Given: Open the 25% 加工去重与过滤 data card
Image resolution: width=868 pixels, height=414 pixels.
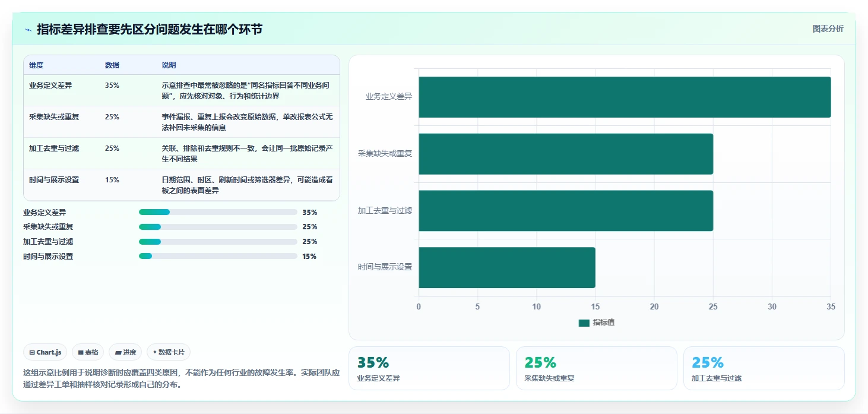Looking at the screenshot, I should [x=764, y=368].
